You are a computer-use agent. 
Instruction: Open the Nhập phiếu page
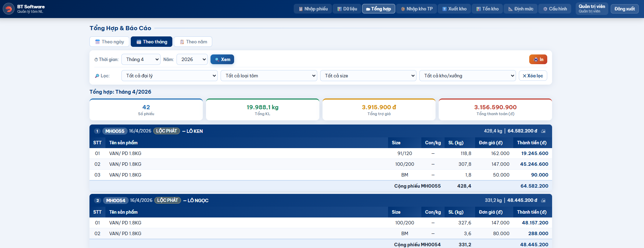[x=313, y=9]
